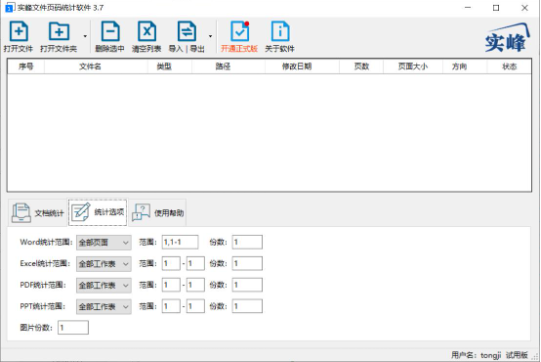Viewport: 541px width, 362px height.
Task: Open the PDF统计范围 dropdown
Action: tap(104, 285)
